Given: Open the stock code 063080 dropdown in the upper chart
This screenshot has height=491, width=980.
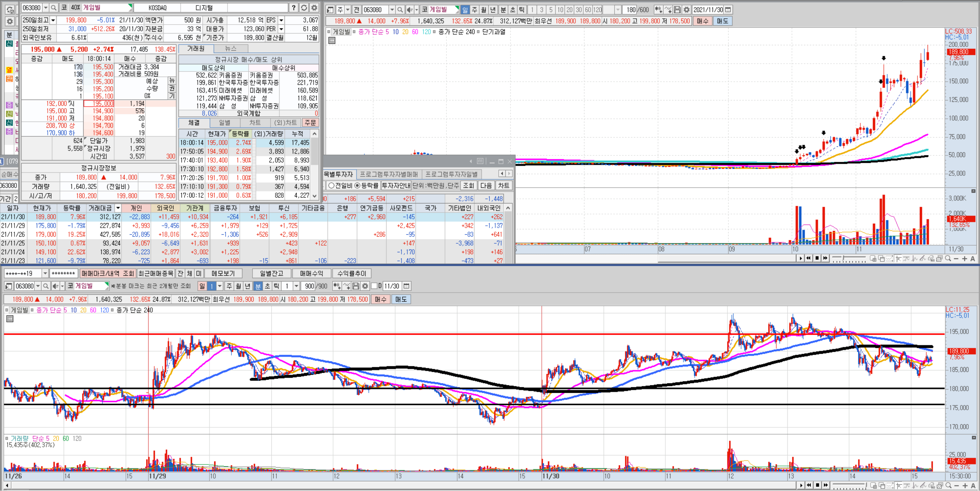Looking at the screenshot, I should (x=392, y=10).
